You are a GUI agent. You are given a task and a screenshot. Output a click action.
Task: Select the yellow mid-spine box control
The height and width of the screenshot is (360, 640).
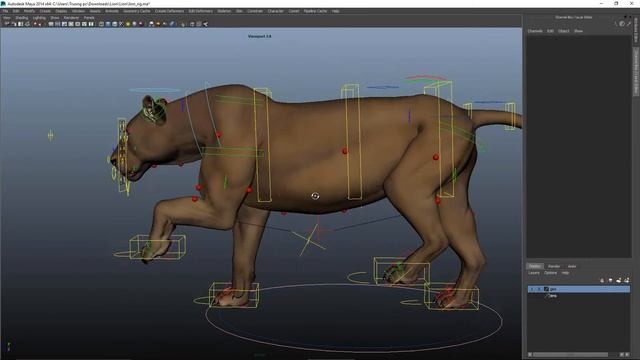[x=351, y=142]
